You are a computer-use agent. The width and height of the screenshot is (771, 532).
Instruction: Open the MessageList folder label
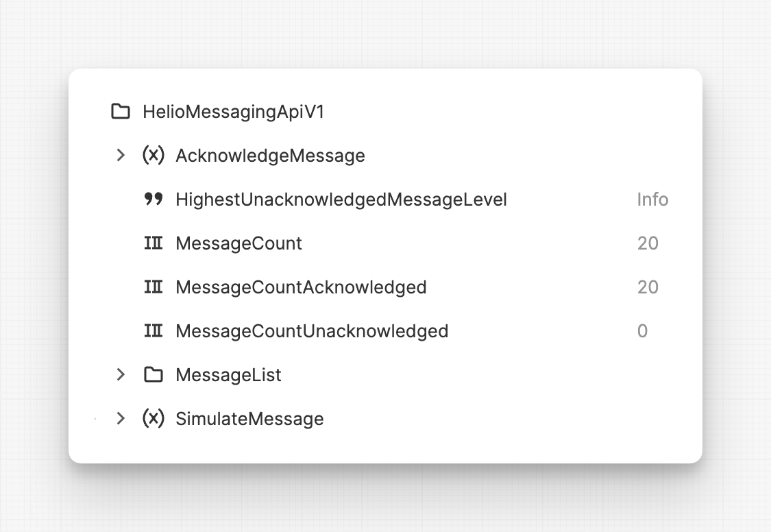point(228,375)
